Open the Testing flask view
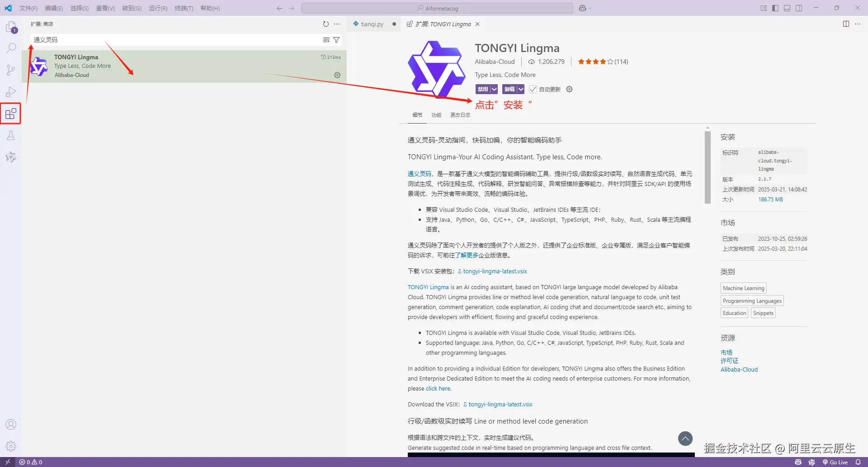Image resolution: width=868 pixels, height=467 pixels. point(11,135)
